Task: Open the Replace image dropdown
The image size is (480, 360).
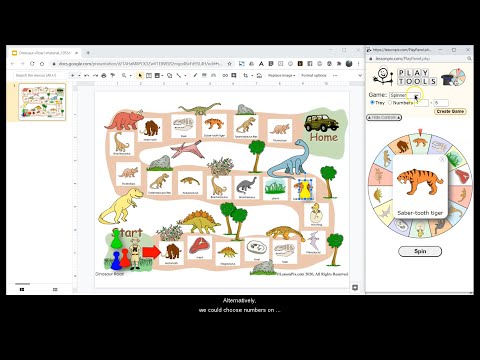Action: (x=281, y=76)
